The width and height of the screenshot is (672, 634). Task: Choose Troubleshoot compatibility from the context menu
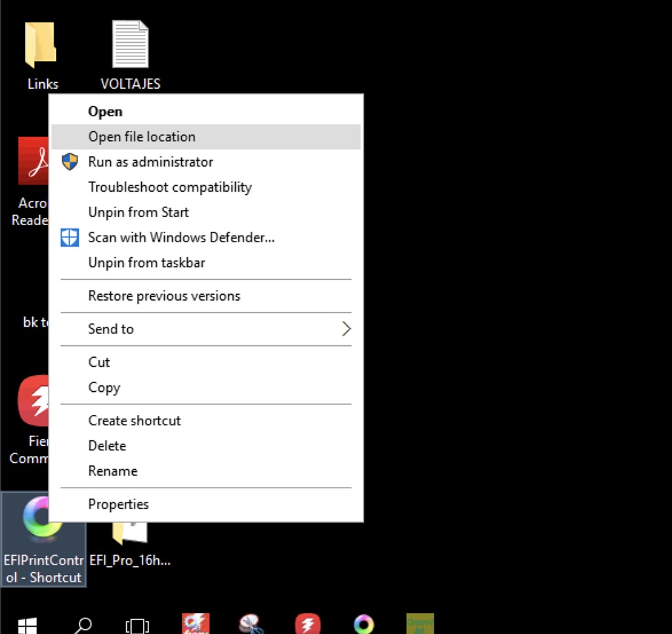pos(170,187)
